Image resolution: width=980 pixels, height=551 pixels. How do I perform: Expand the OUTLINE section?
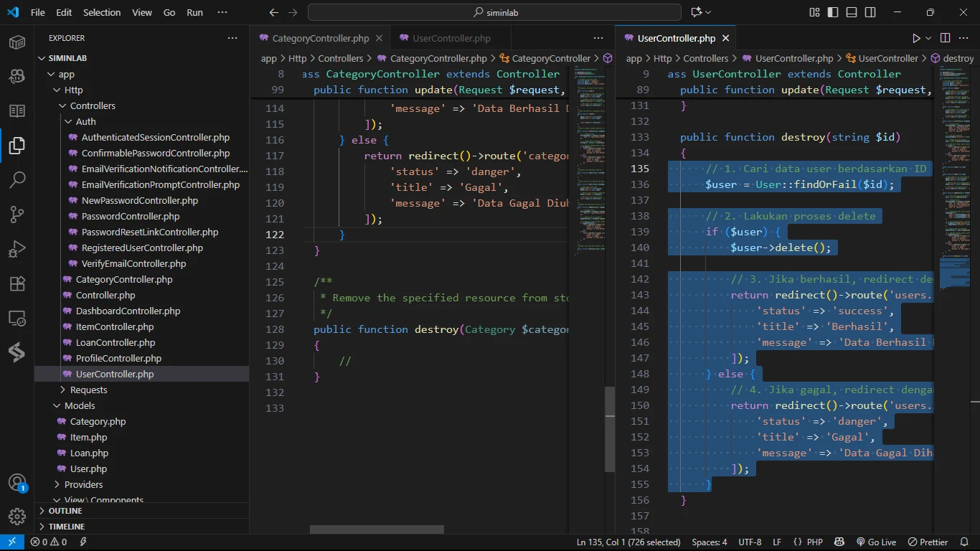click(x=65, y=511)
